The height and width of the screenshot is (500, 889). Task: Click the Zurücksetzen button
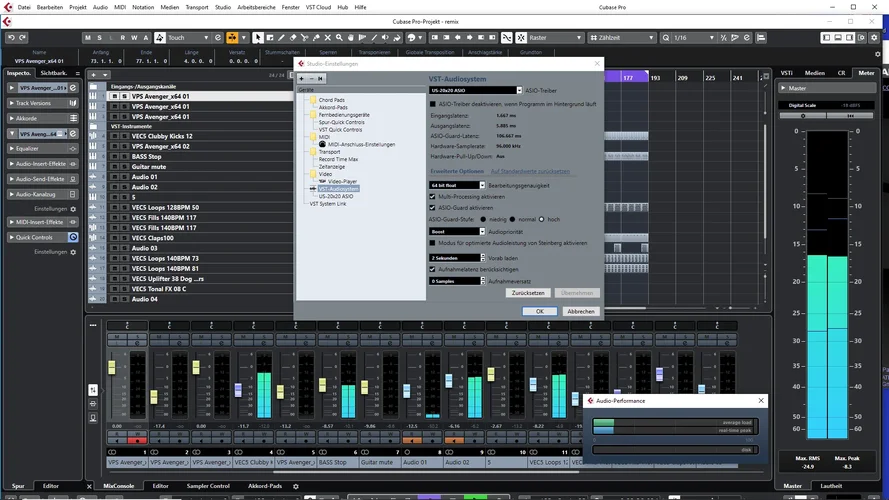tap(528, 293)
